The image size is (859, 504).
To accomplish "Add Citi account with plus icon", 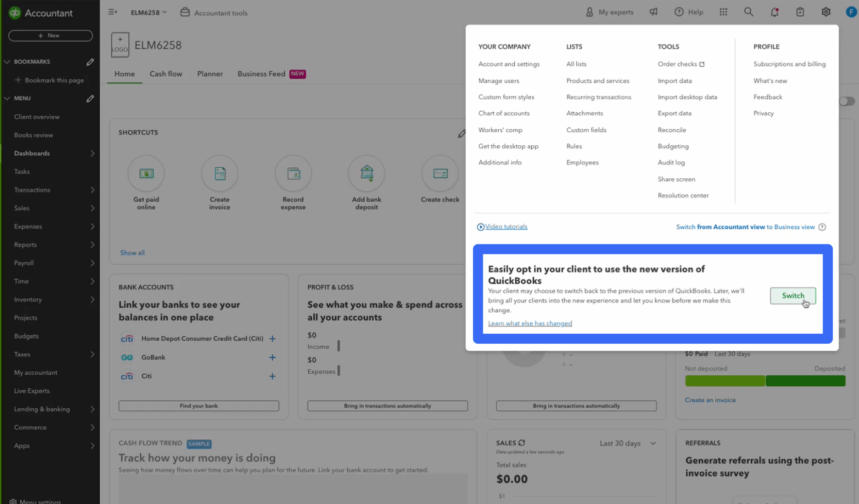I will tap(272, 376).
